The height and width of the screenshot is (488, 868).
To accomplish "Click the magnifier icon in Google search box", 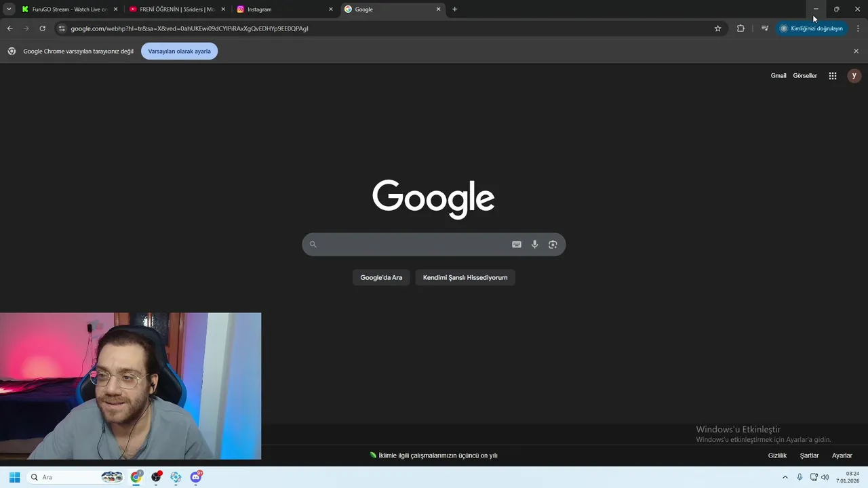I will pos(313,245).
